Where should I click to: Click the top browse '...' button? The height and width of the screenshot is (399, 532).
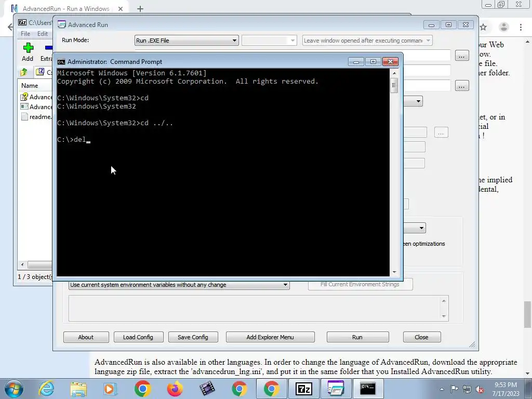click(461, 56)
